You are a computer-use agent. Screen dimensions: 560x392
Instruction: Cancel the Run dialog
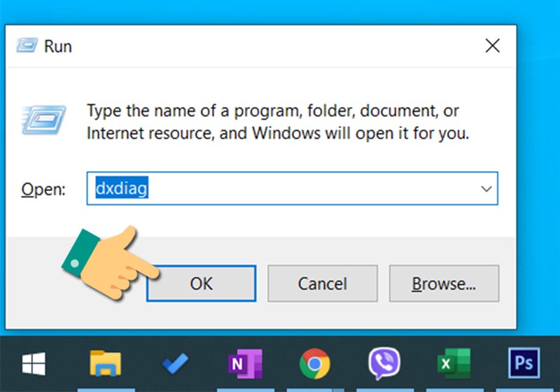(323, 283)
